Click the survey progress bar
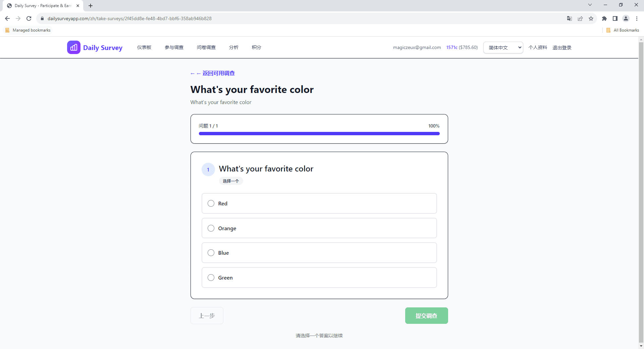The height and width of the screenshot is (349, 644). 319,134
